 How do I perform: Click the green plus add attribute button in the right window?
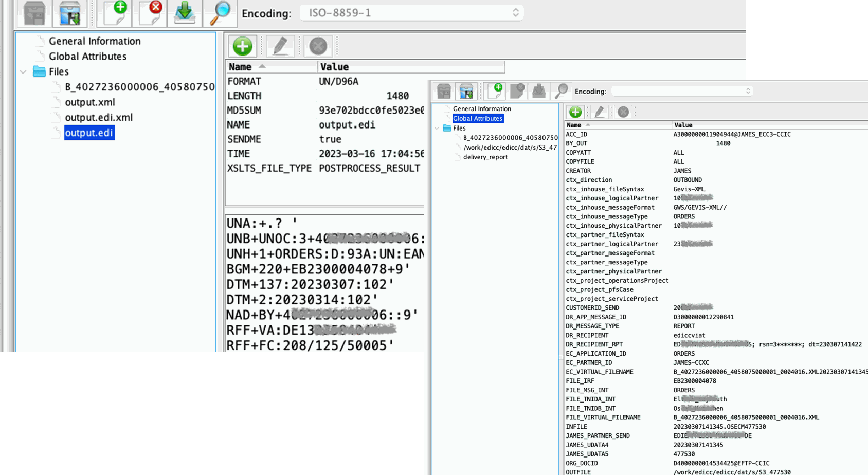pyautogui.click(x=575, y=112)
